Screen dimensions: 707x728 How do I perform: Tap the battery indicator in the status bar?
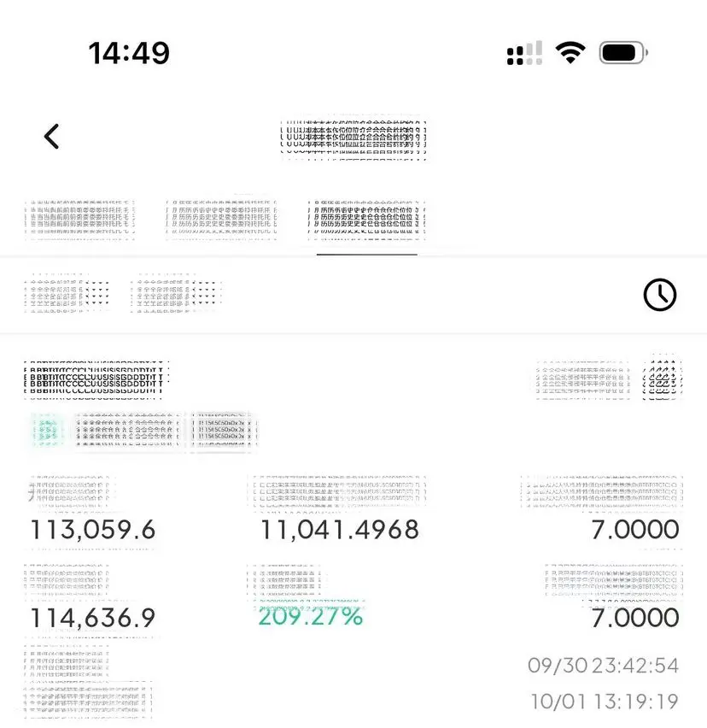pos(623,53)
